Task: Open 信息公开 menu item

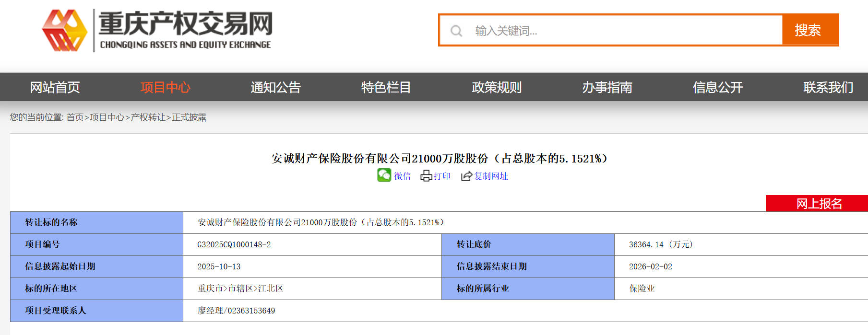Action: pos(718,87)
